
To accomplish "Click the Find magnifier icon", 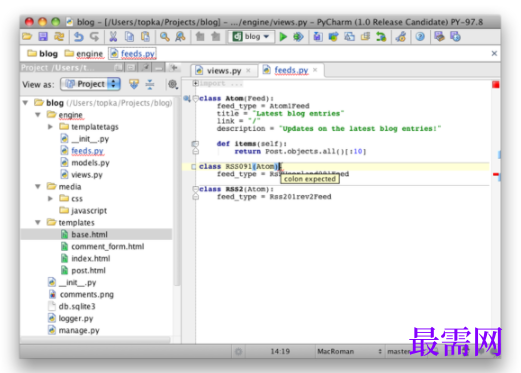I will click(164, 37).
